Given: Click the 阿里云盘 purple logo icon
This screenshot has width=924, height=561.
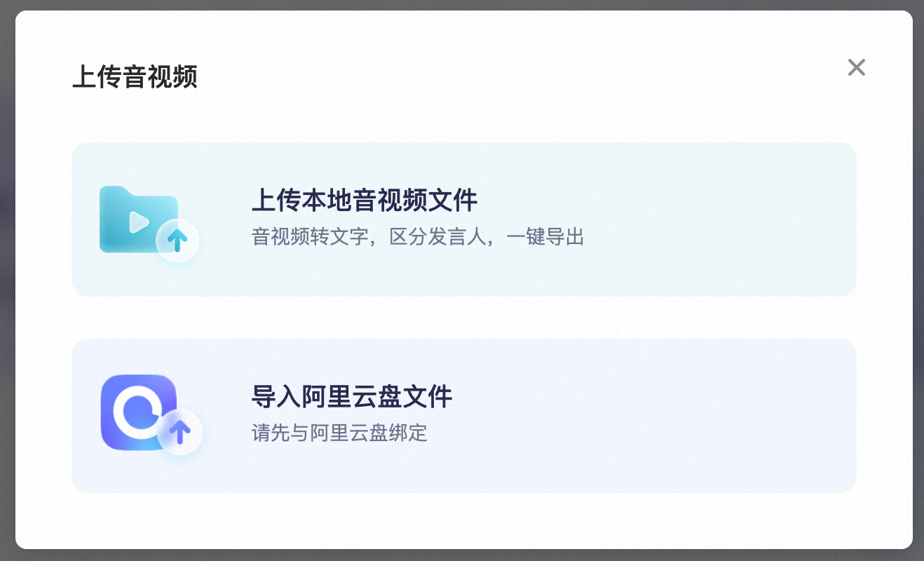Looking at the screenshot, I should point(138,412).
